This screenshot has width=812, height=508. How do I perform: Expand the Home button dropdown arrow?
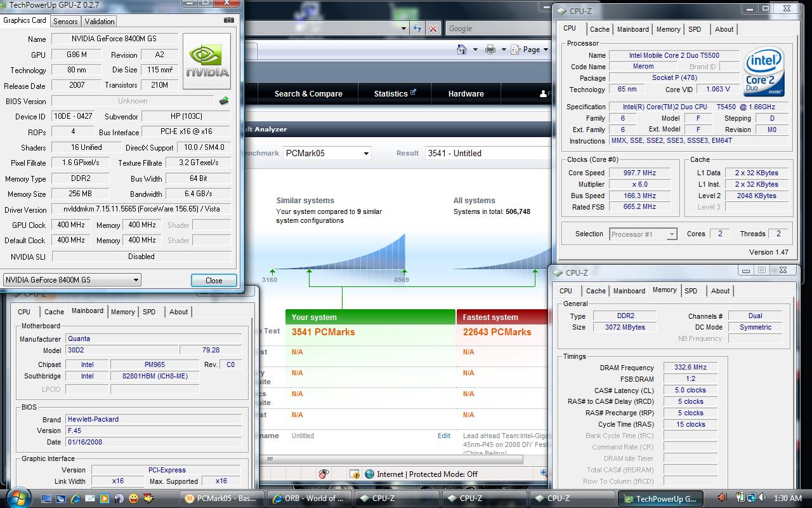(x=475, y=50)
